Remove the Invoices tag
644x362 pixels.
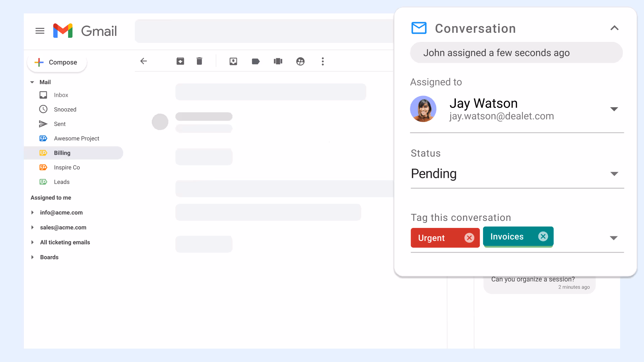click(543, 236)
